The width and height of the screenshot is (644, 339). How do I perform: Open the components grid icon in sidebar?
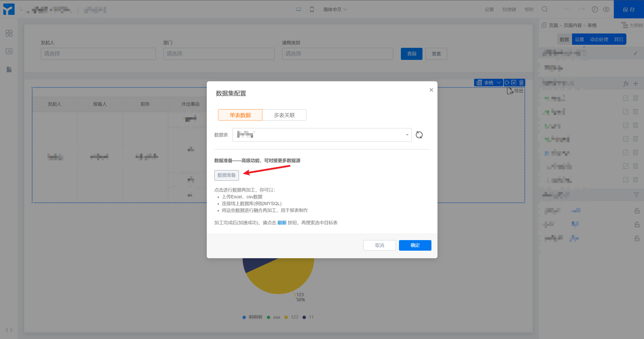pos(9,33)
